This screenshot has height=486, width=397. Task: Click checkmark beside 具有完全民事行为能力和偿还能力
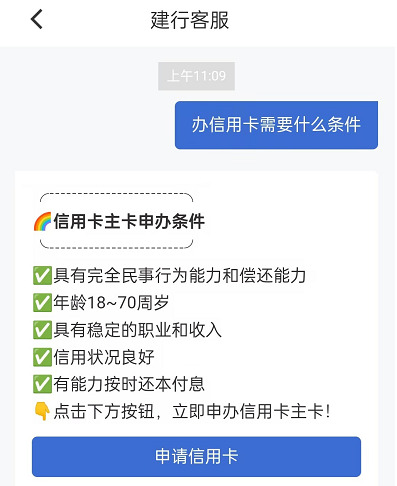click(x=42, y=275)
